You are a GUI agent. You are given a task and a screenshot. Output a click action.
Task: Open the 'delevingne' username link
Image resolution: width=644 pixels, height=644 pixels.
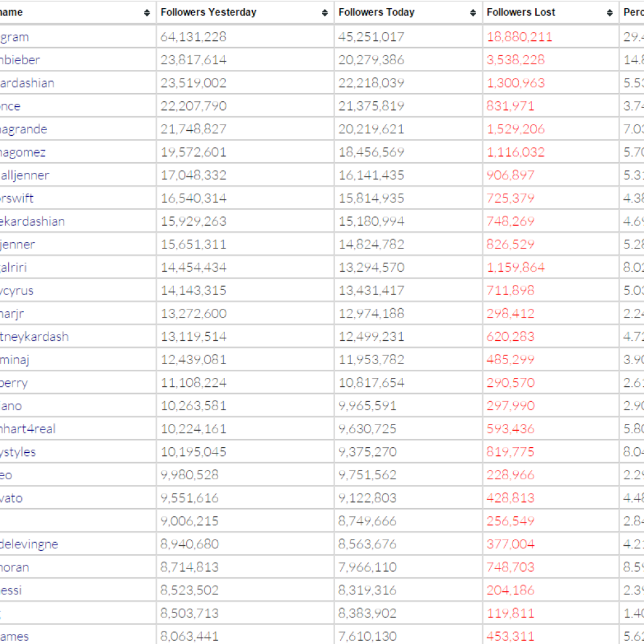[29, 544]
